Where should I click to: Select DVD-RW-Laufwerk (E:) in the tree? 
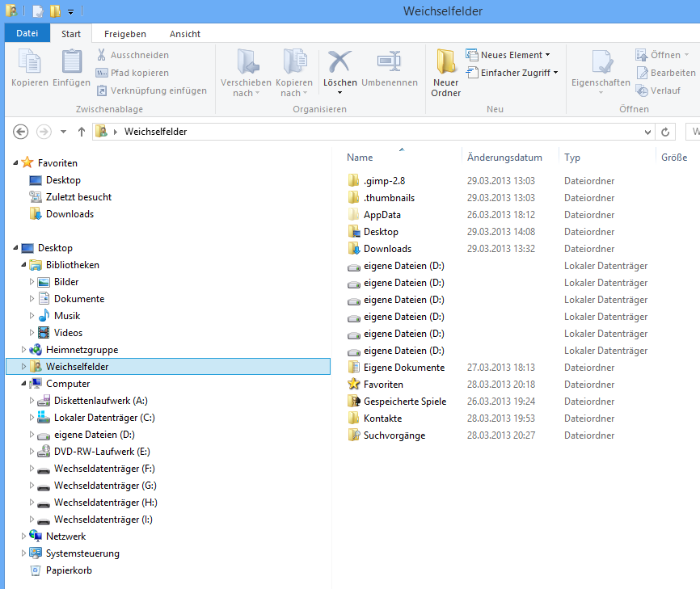coord(102,451)
